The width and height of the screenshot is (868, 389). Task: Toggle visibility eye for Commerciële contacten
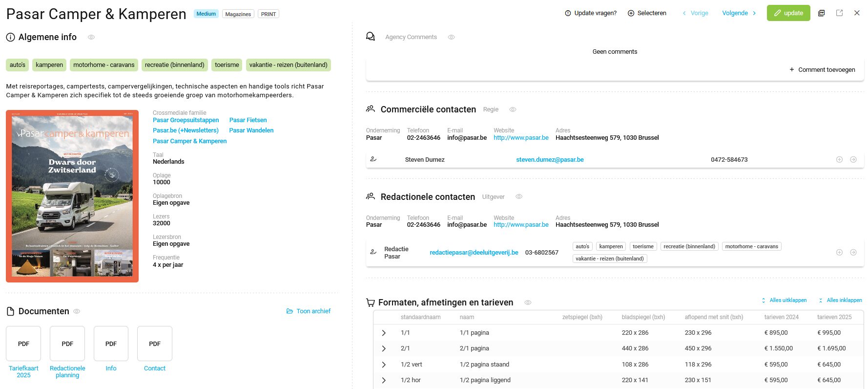[513, 109]
